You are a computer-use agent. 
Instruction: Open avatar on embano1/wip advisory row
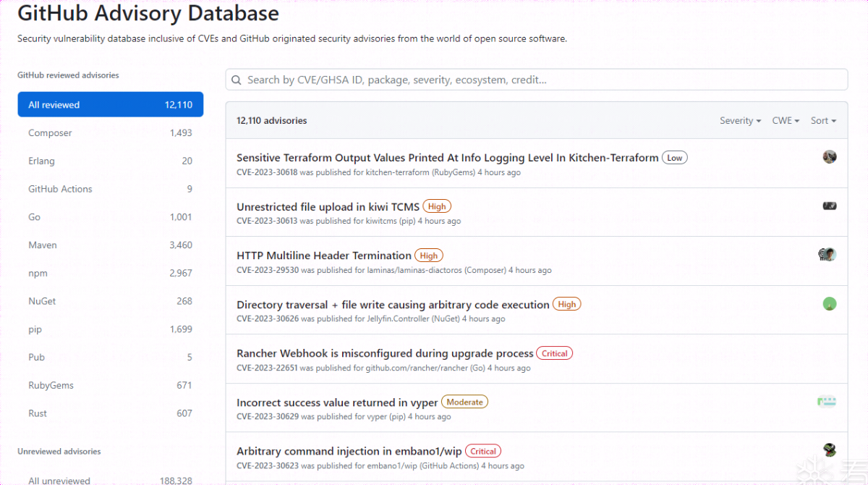pos(830,450)
